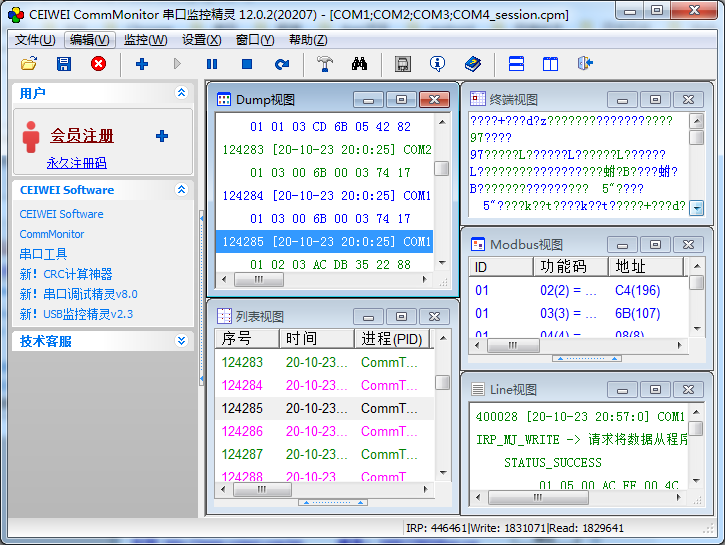Screen dimensions: 725x545
Task: Click the blue plus add-monitor icon
Action: pos(142,64)
